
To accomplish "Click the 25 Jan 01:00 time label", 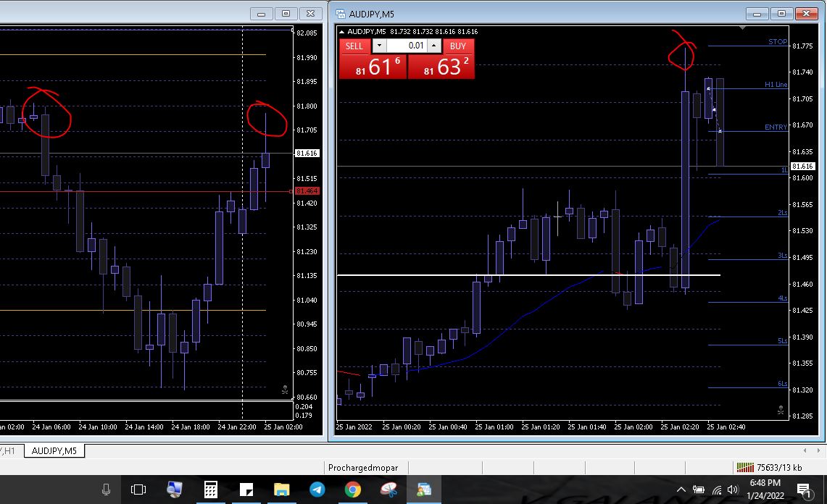I will (x=494, y=427).
